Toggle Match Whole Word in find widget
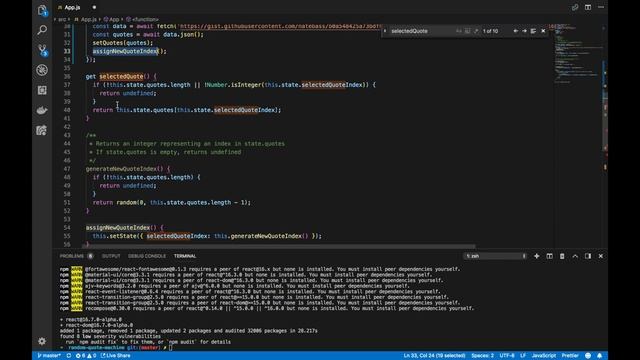Screen dimensions: 640x360 click(x=467, y=31)
